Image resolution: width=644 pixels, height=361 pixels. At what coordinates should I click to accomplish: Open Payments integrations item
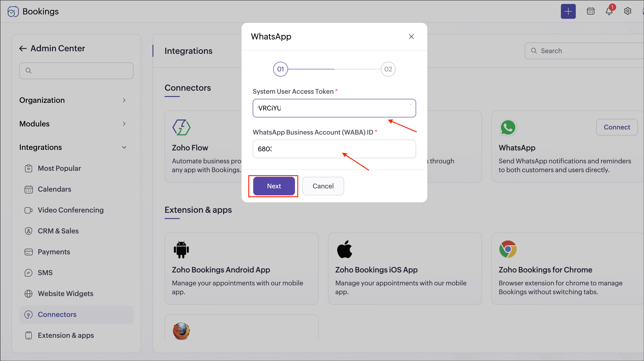coord(54,252)
